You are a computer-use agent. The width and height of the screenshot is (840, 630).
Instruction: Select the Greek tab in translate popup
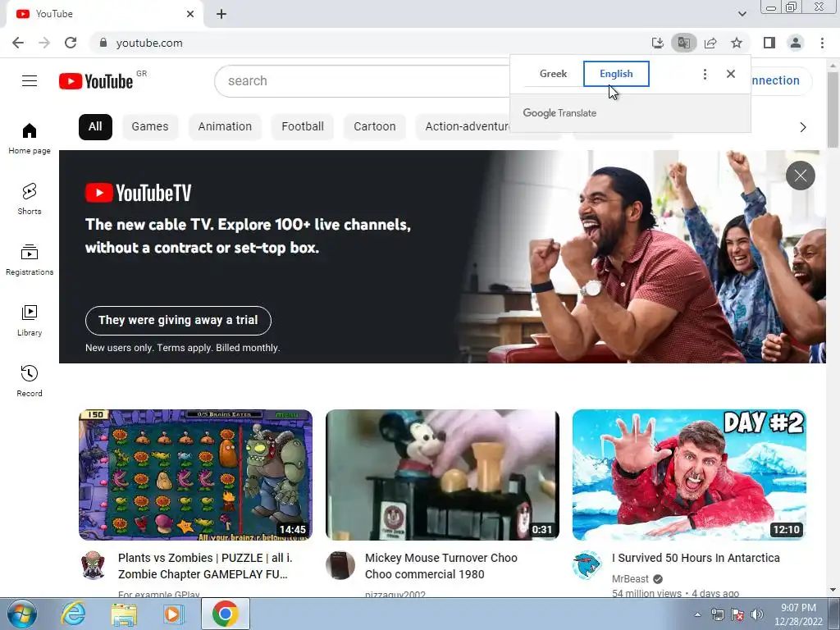(x=553, y=74)
